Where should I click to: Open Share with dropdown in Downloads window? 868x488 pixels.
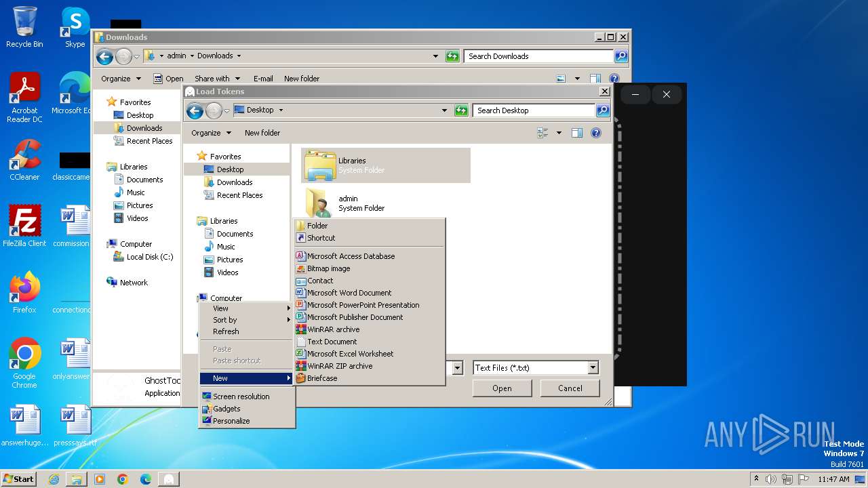tap(218, 79)
